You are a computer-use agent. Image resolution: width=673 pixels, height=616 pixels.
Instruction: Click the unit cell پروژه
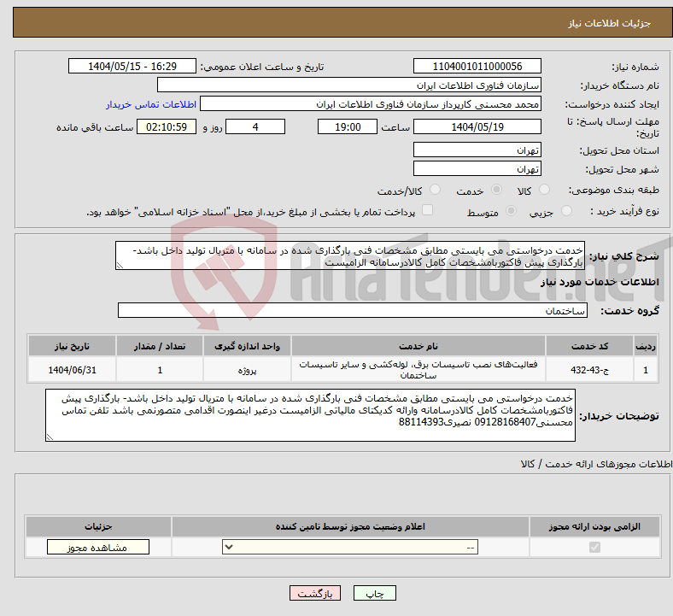click(x=247, y=370)
